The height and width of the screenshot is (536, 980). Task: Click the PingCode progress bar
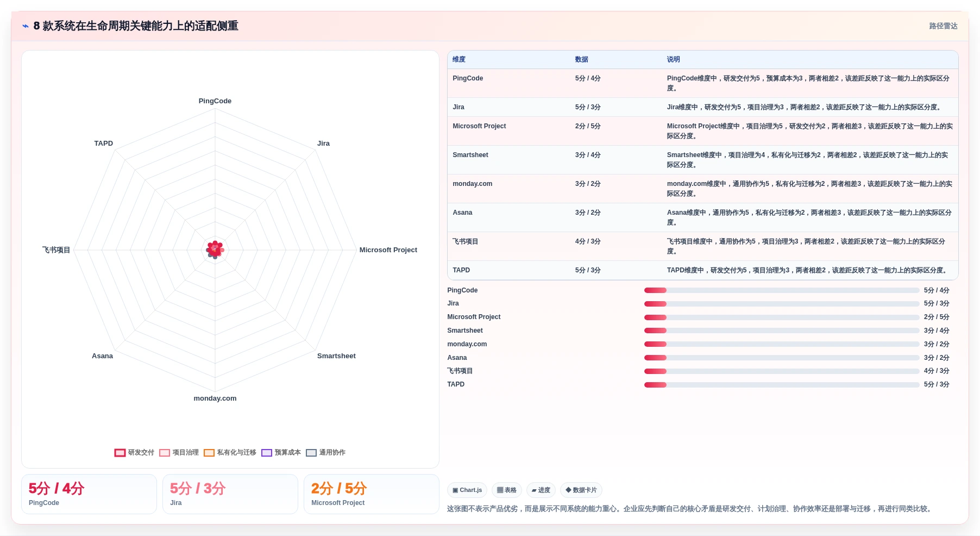coord(782,290)
